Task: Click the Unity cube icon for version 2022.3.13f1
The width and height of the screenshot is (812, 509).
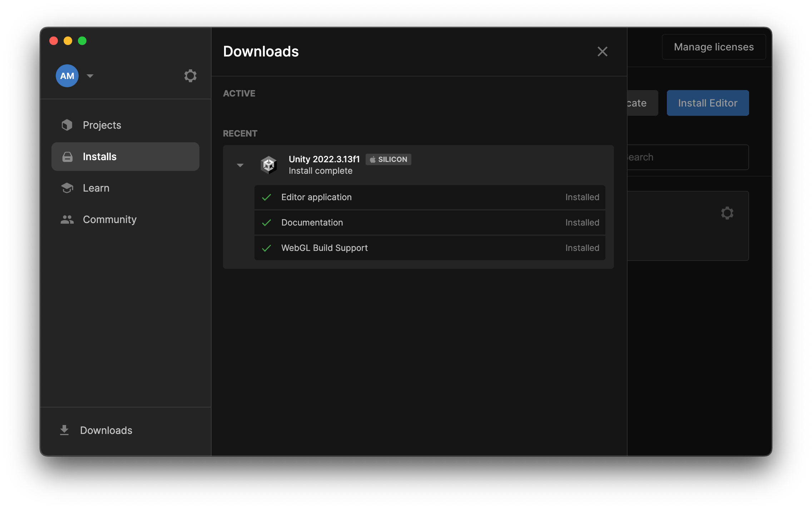Action: pyautogui.click(x=269, y=165)
